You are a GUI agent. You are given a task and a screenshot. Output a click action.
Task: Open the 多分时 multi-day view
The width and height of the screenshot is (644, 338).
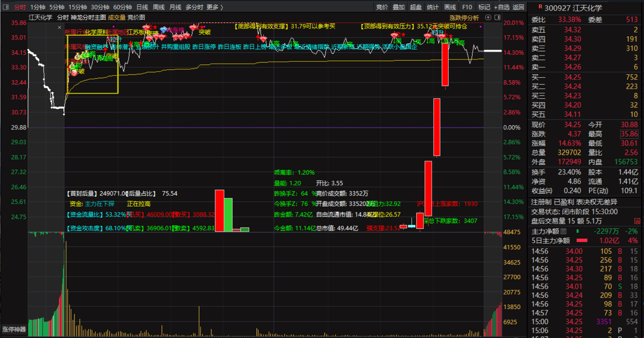click(194, 7)
